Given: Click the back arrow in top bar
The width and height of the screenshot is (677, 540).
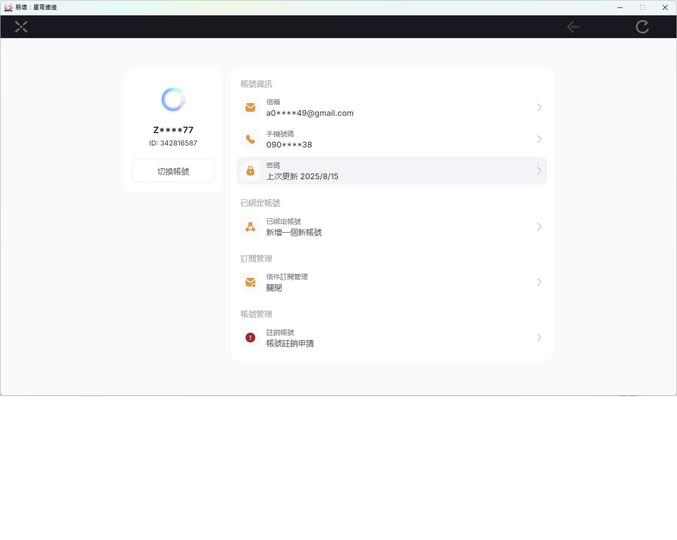Looking at the screenshot, I should pyautogui.click(x=573, y=27).
